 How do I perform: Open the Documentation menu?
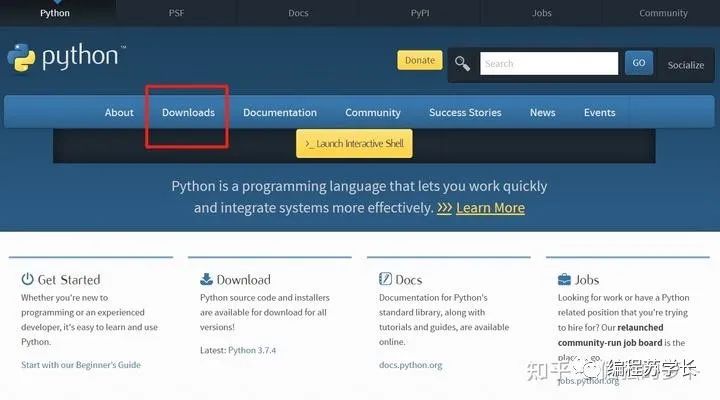pyautogui.click(x=280, y=113)
